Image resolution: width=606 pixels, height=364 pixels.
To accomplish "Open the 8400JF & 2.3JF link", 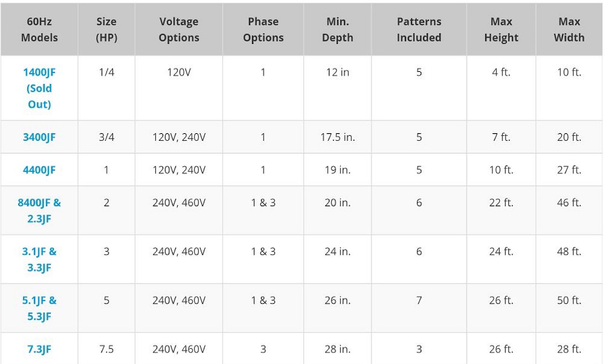I will coord(39,210).
